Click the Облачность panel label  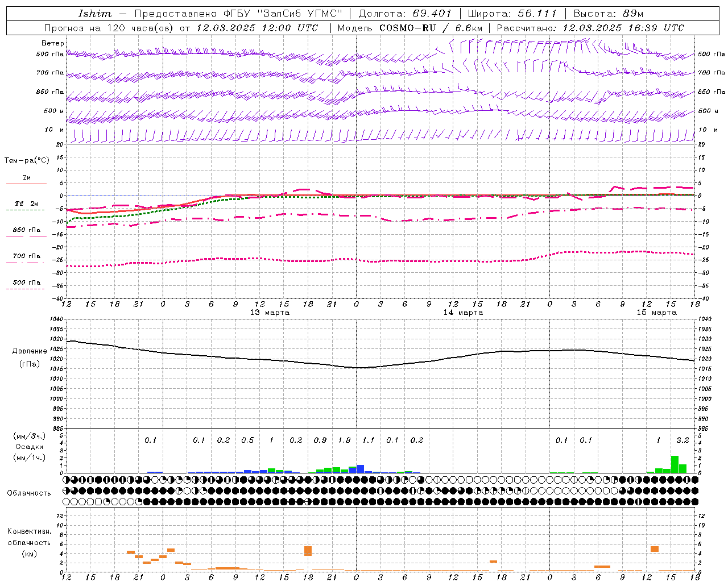pyautogui.click(x=29, y=493)
